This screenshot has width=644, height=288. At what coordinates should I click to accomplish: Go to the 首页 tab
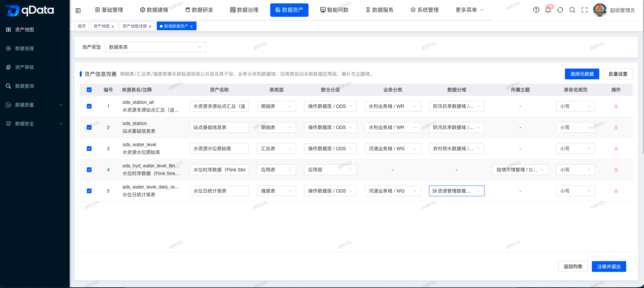(82, 26)
